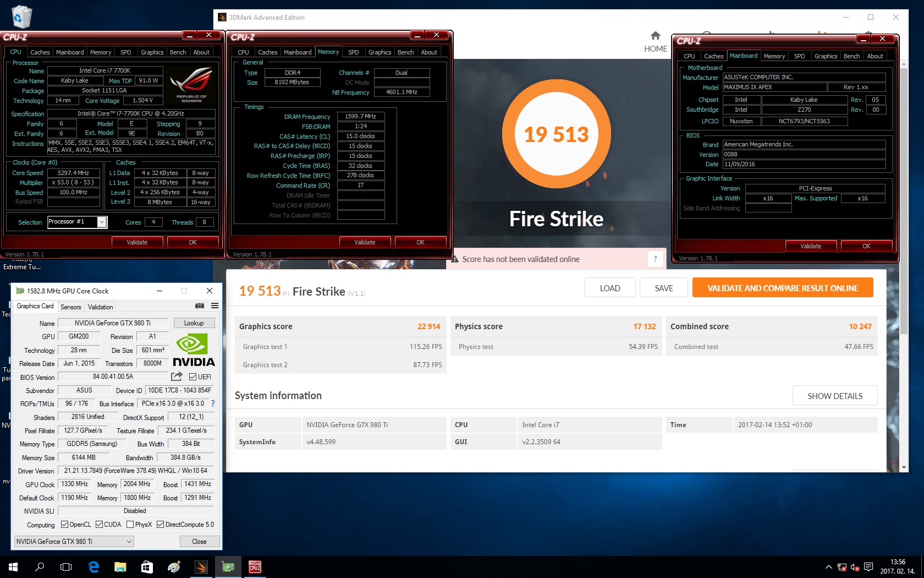Open Task View from the taskbar
Screen dimensions: 924x578
[66, 566]
